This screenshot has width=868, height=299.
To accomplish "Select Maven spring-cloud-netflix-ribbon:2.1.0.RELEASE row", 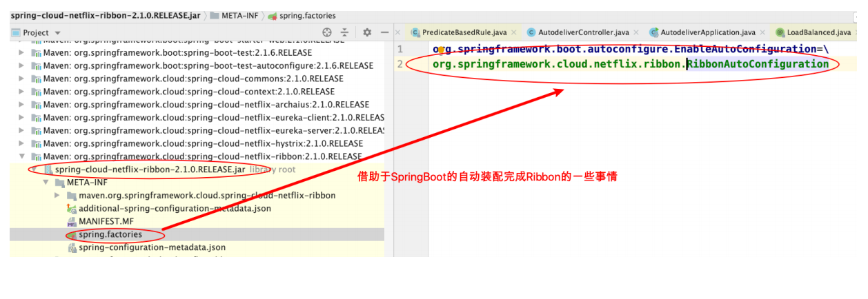I will (197, 156).
